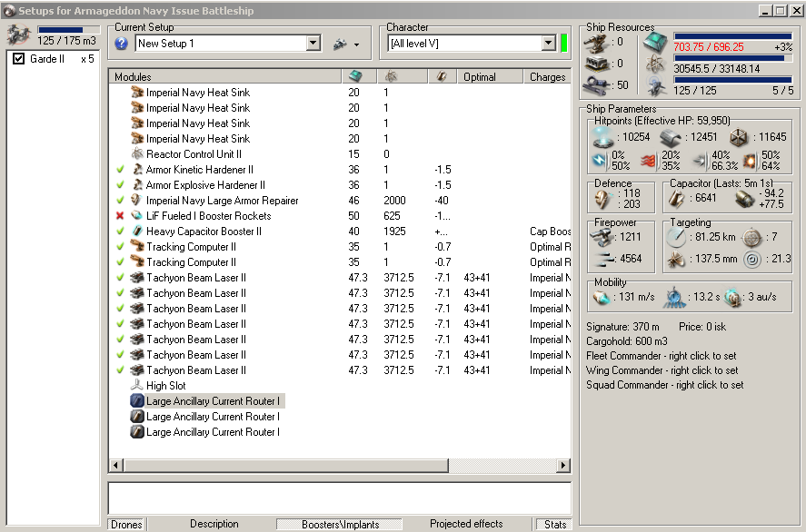Viewport: 806px width, 532px height.
Task: Click the Firepower turret DPS icon
Action: coord(602,237)
